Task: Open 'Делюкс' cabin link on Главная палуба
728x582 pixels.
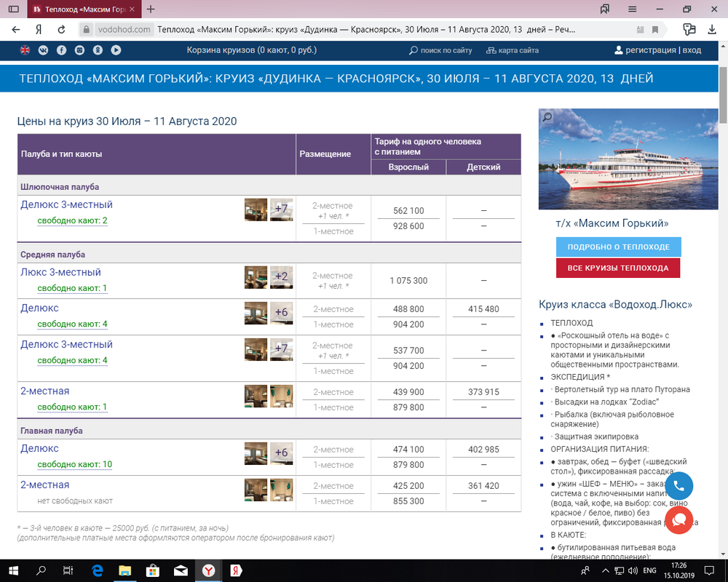Action: [39, 448]
